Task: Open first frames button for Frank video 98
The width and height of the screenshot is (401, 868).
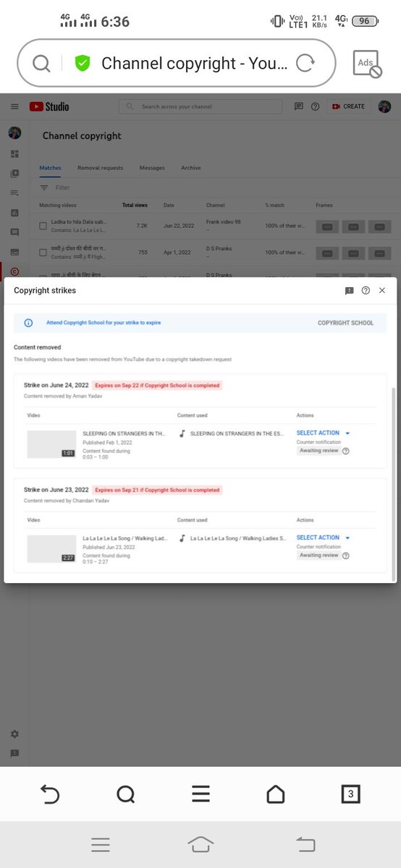Action: (327, 227)
